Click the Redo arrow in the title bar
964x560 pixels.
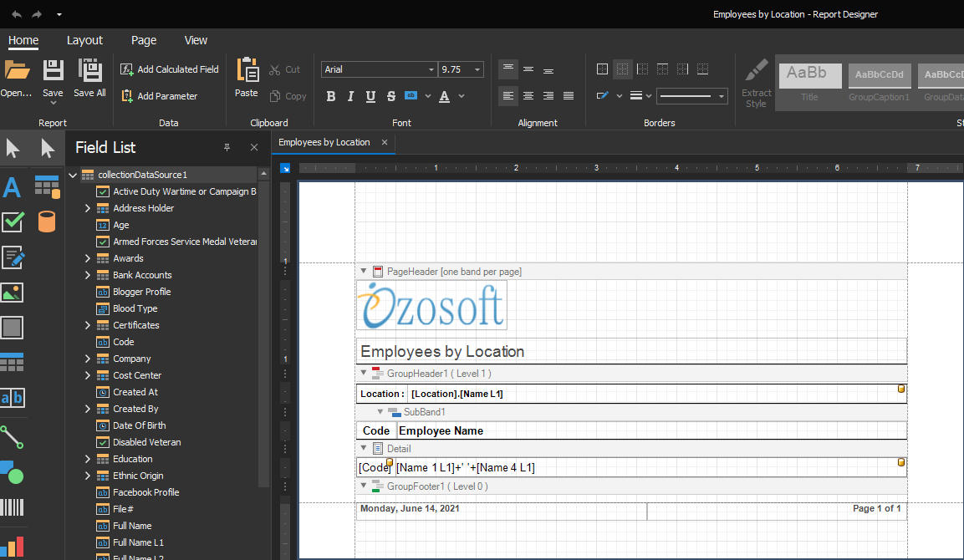coord(37,14)
